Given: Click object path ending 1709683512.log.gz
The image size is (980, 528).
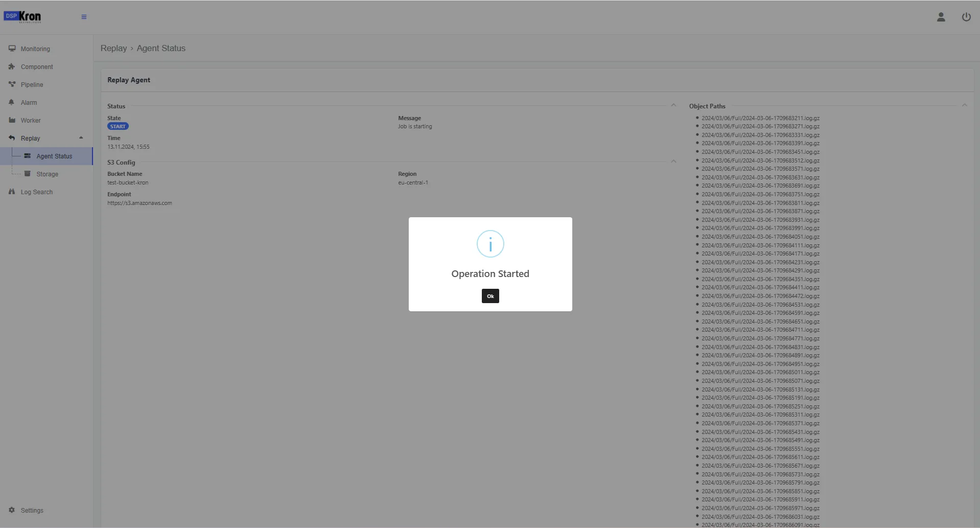Looking at the screenshot, I should coord(760,160).
